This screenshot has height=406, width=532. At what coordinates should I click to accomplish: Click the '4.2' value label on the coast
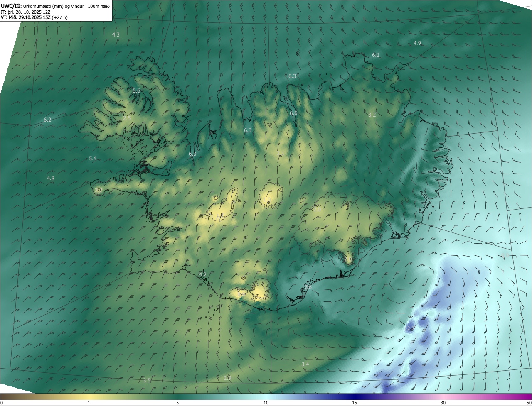coord(202,274)
